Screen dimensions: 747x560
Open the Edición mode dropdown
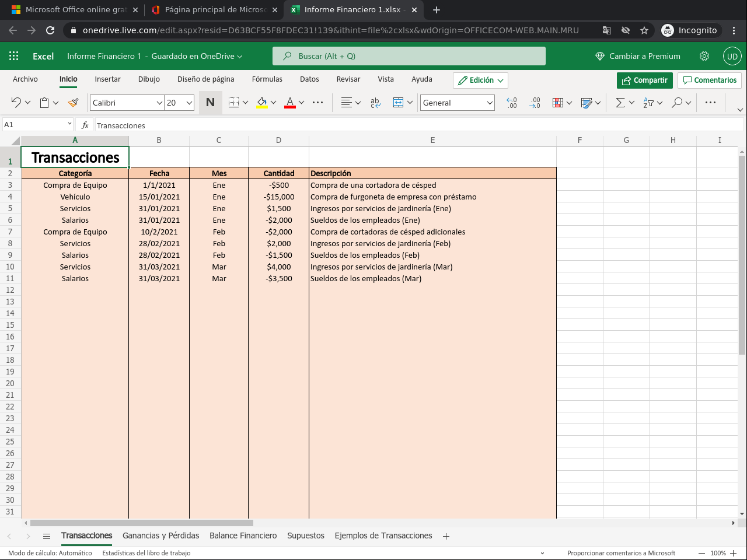pyautogui.click(x=480, y=80)
